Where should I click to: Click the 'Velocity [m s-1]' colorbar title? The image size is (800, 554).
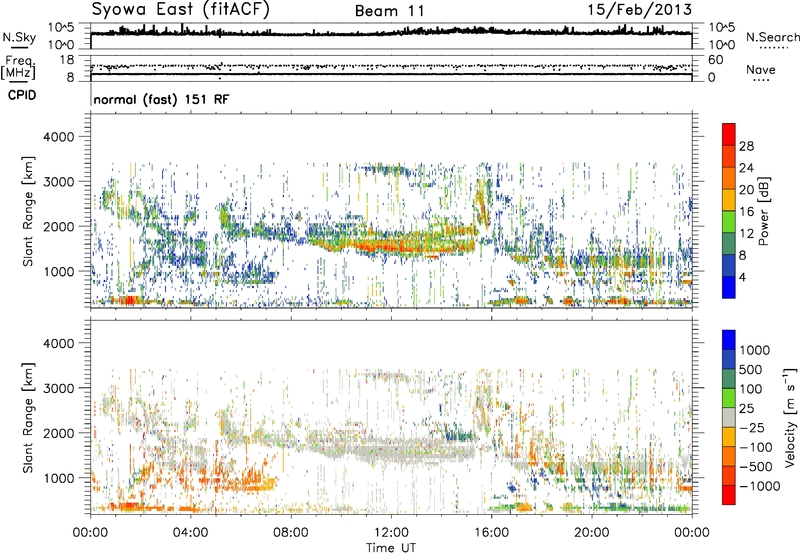coord(790,417)
